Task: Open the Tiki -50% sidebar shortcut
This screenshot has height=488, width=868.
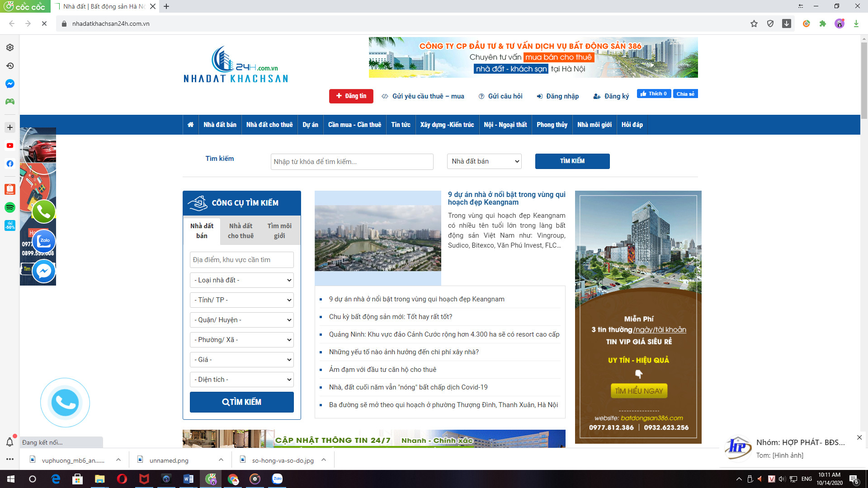Action: [10, 225]
